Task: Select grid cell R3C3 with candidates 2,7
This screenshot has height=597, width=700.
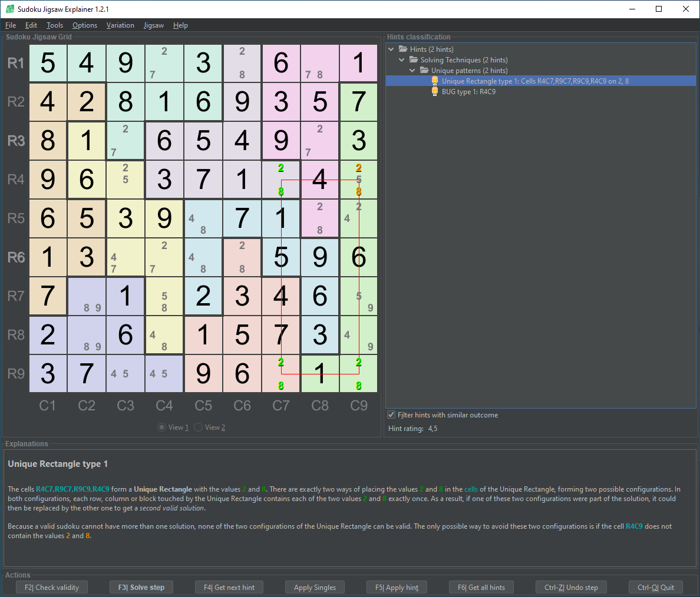Action: pyautogui.click(x=126, y=141)
